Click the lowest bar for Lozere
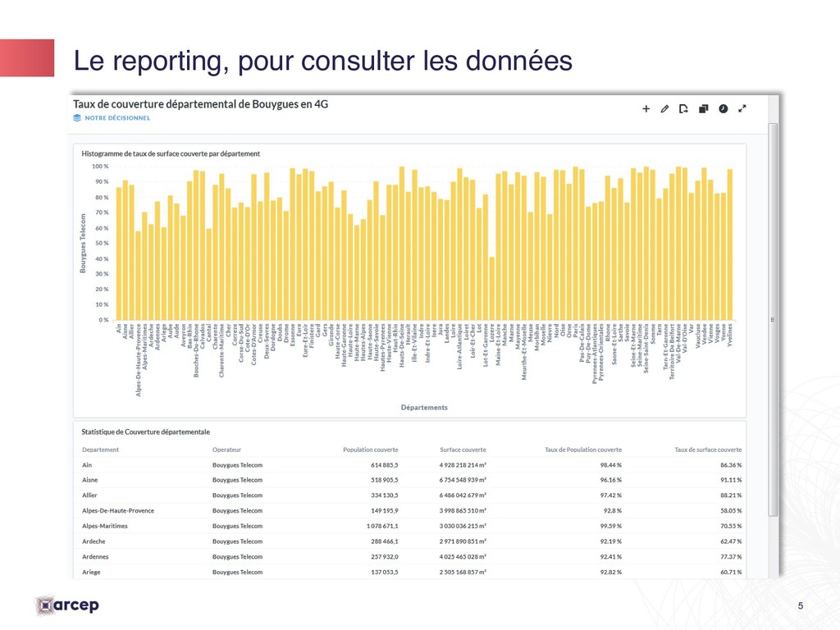Viewport: 840px width, 630px height. pyautogui.click(x=492, y=288)
